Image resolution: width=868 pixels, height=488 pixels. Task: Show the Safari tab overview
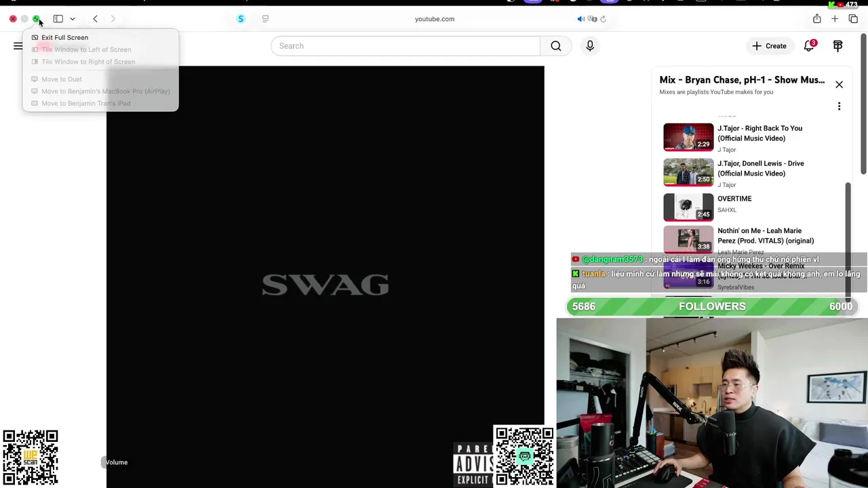click(x=853, y=19)
